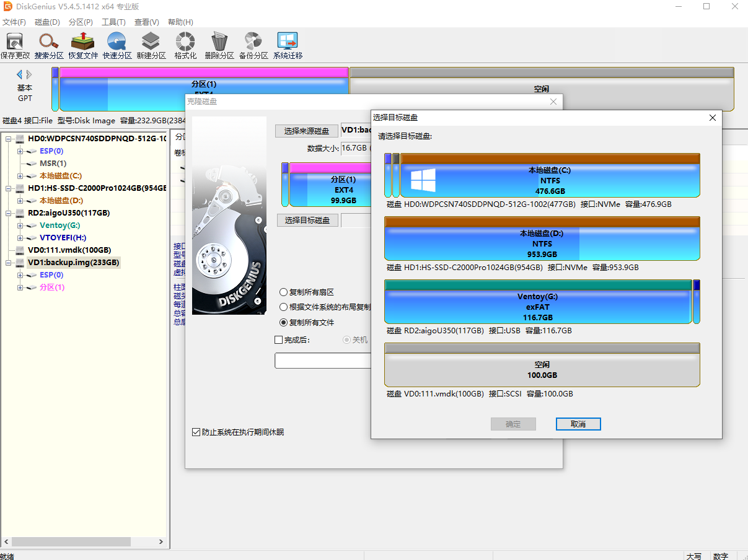The width and height of the screenshot is (748, 560).
Task: Select 复制所有文件 radio option
Action: tap(283, 322)
